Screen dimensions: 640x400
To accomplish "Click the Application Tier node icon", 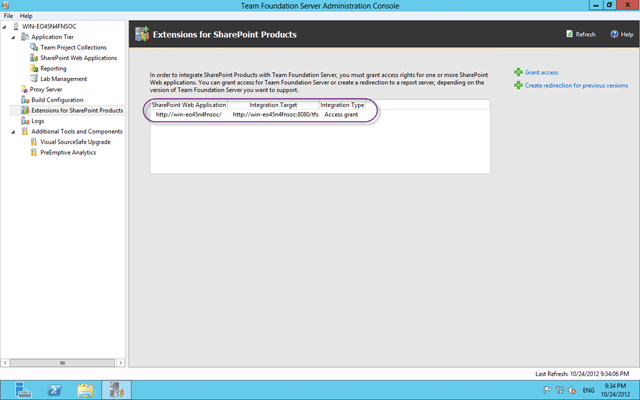I will 25,37.
